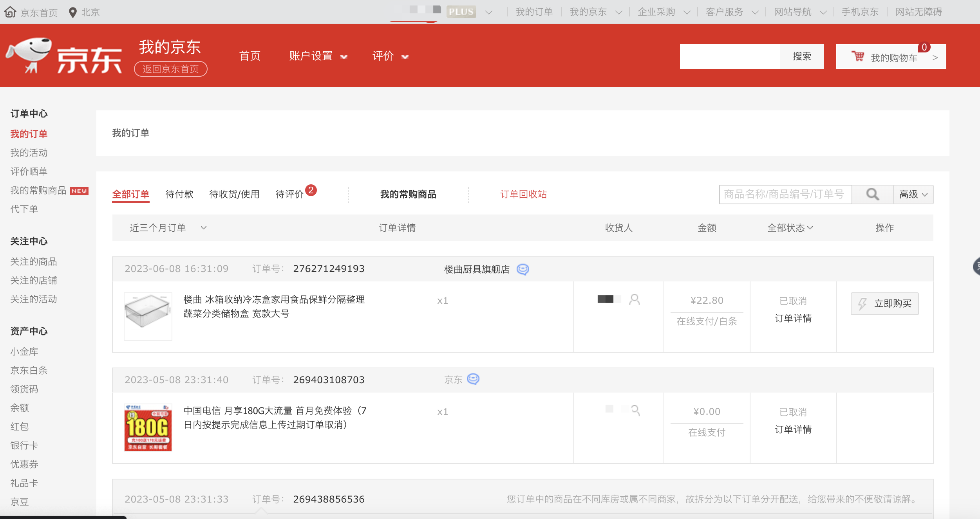Select 京东白条 in the sidebar
Screen dimensions: 980x519
pyautogui.click(x=29, y=370)
